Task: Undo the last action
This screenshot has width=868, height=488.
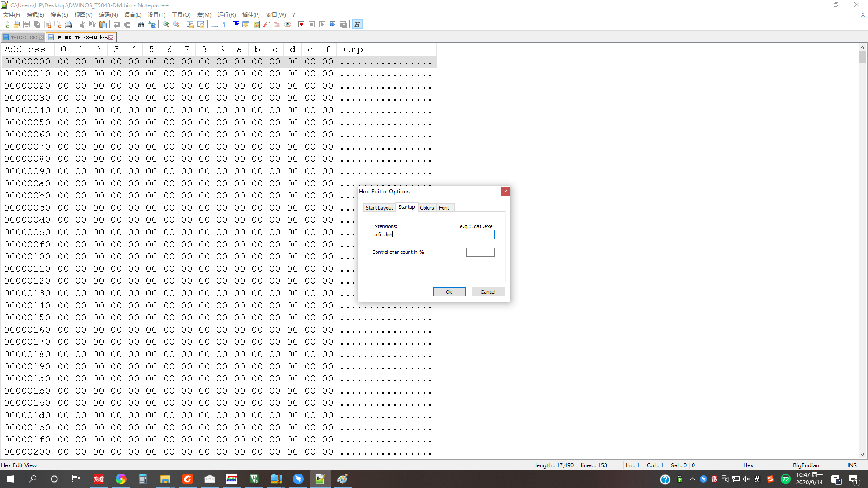Action: coord(117,24)
